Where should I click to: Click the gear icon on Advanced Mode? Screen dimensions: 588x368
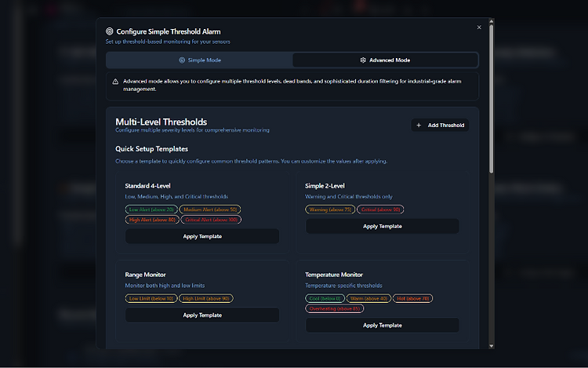pyautogui.click(x=363, y=60)
